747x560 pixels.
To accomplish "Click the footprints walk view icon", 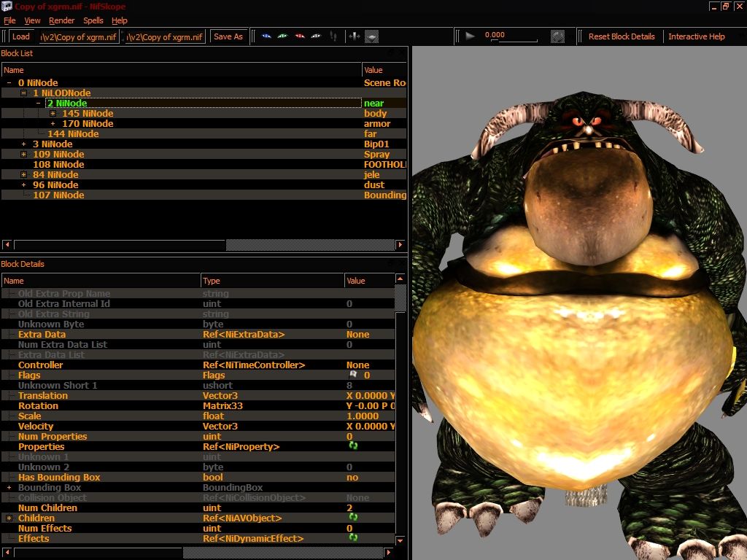I will coord(333,36).
